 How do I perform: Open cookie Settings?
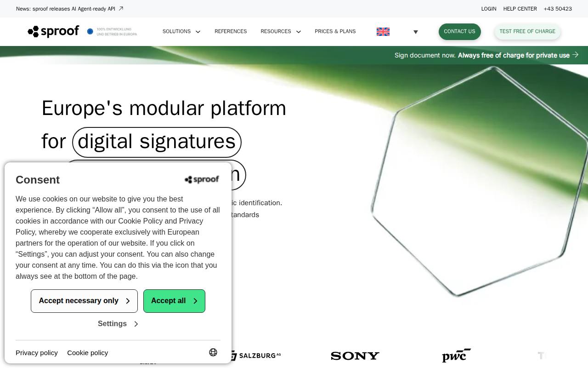[x=118, y=324]
